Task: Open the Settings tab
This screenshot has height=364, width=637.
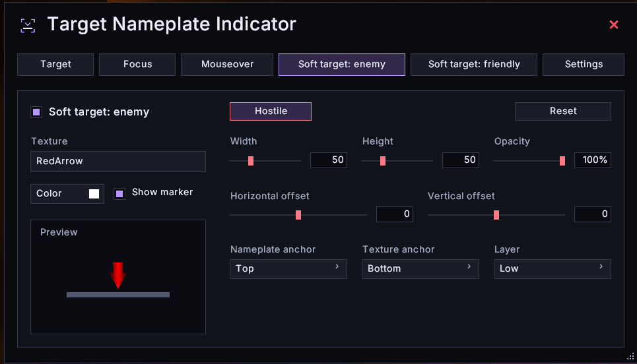Action: coord(584,65)
